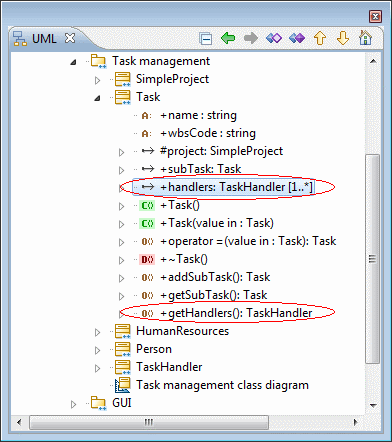Select the "+name : string" attribute
Image resolution: width=392 pixels, height=442 pixels.
click(x=198, y=115)
